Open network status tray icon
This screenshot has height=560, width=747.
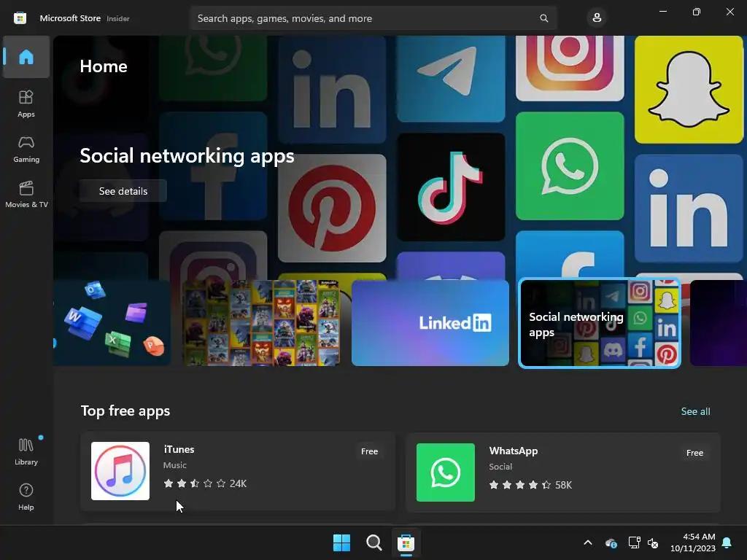pyautogui.click(x=634, y=542)
